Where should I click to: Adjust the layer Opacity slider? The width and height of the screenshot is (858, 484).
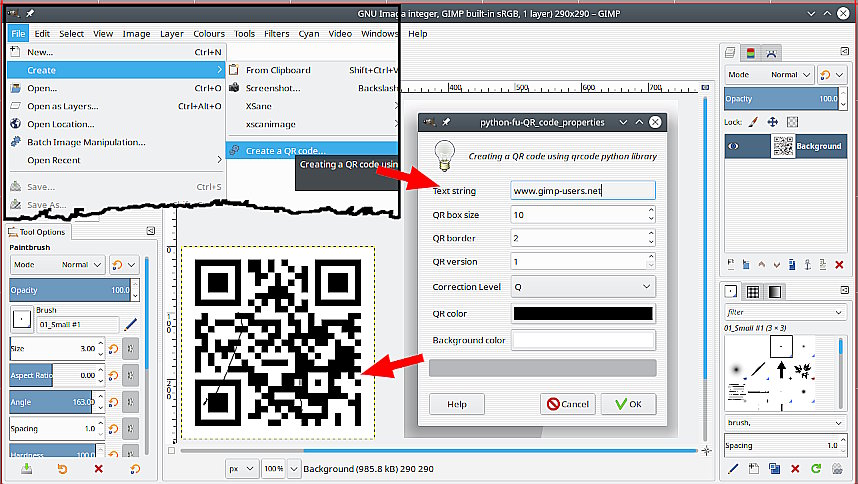click(781, 99)
